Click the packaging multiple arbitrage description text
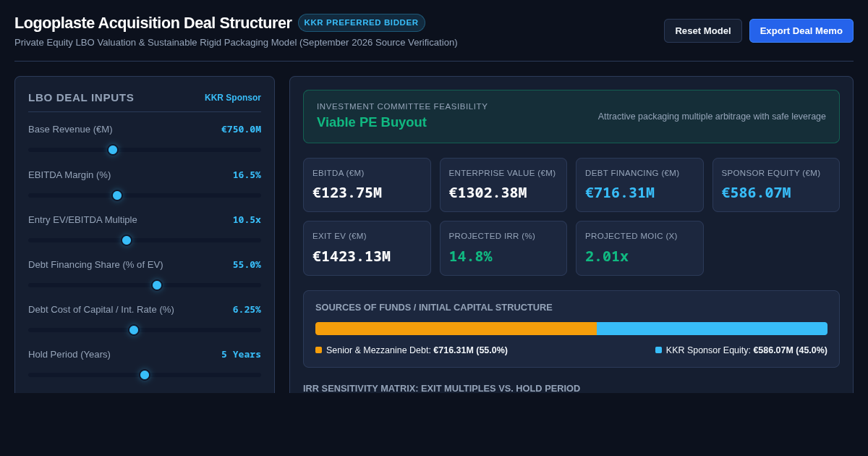Screen dimensions: 868x456 coord(712,117)
